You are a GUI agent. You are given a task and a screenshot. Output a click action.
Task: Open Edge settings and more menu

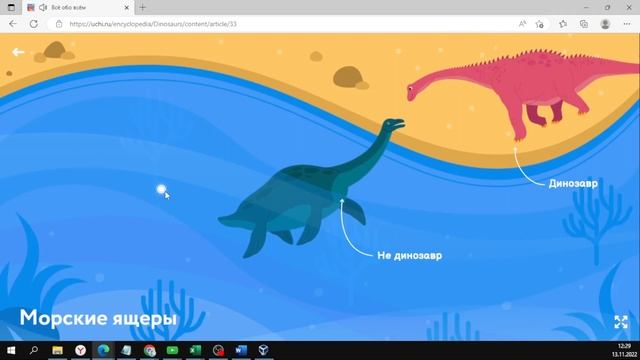click(x=627, y=24)
